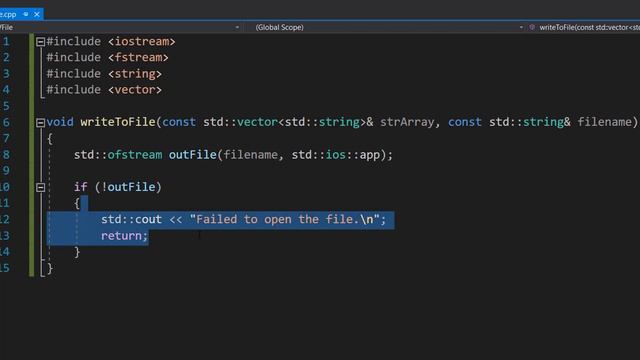
Task: Click the closing brace on line 15
Action: 50,268
